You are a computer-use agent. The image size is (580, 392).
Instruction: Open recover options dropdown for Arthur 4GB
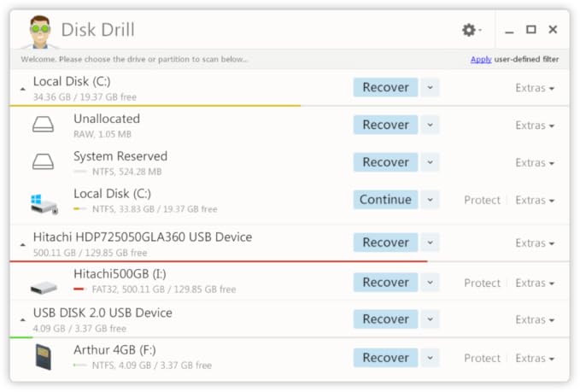(x=430, y=358)
